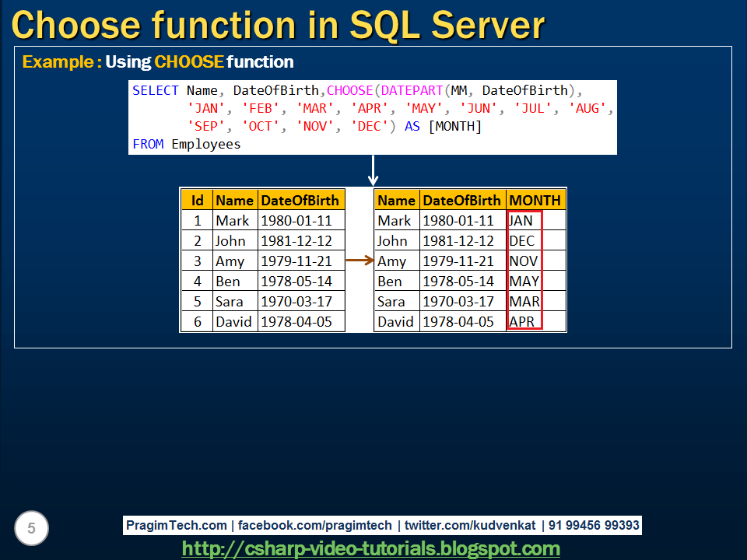Click the arrow between the two tables

click(360, 261)
